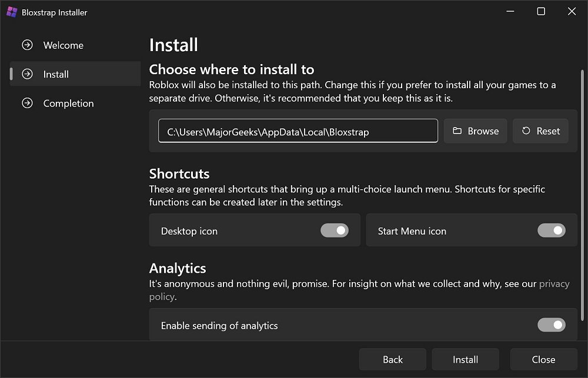Click the folder icon on Browse button

point(457,131)
